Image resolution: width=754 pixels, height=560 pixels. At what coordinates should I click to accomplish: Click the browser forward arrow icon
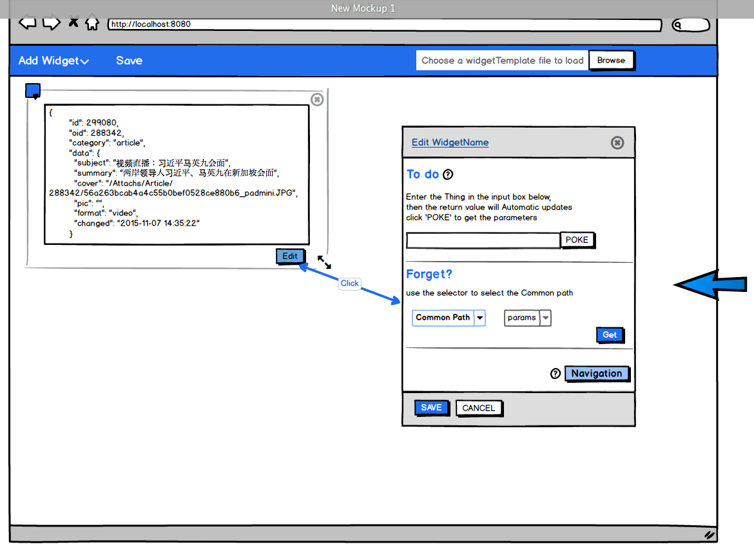(52, 24)
